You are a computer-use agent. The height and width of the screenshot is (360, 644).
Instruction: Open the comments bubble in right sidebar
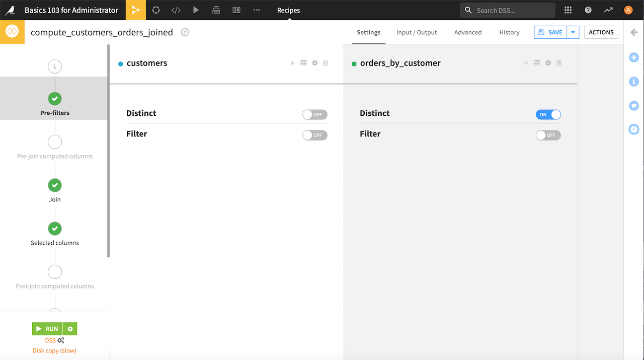633,105
